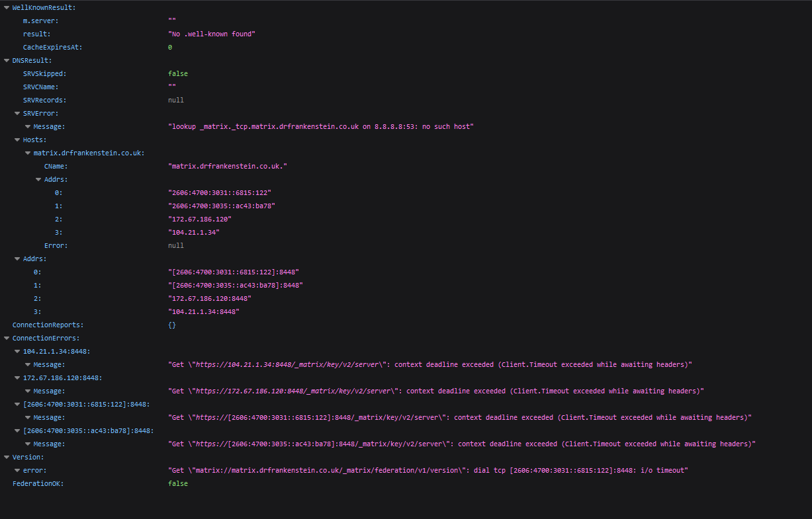Collapse the Version section
The image size is (812, 519).
point(6,457)
